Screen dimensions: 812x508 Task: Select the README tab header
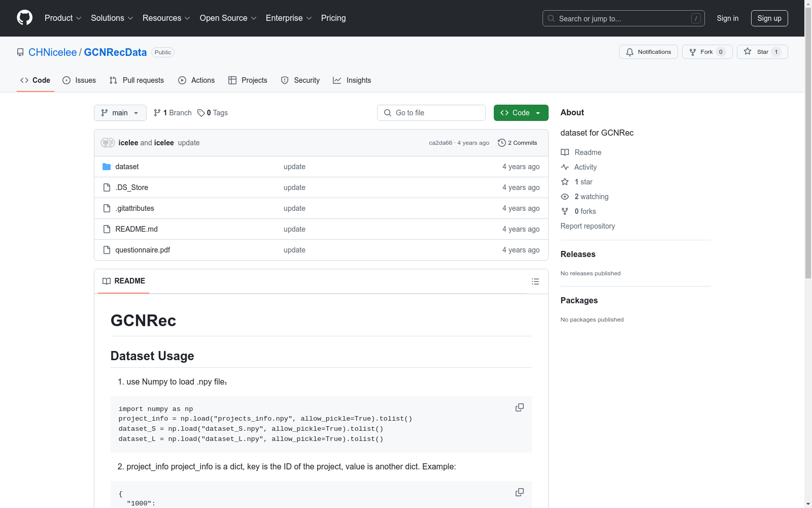[124, 281]
